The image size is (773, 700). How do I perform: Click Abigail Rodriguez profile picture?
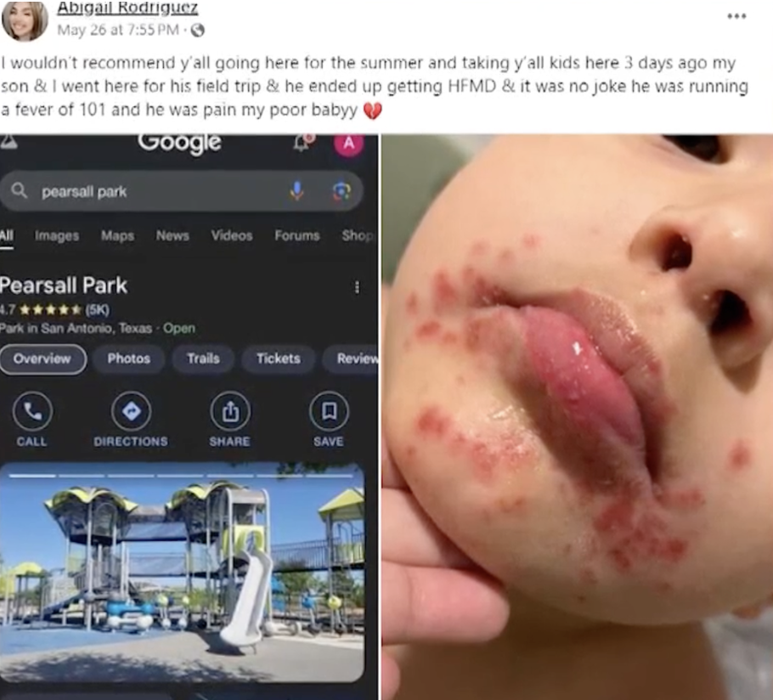pyautogui.click(x=25, y=20)
